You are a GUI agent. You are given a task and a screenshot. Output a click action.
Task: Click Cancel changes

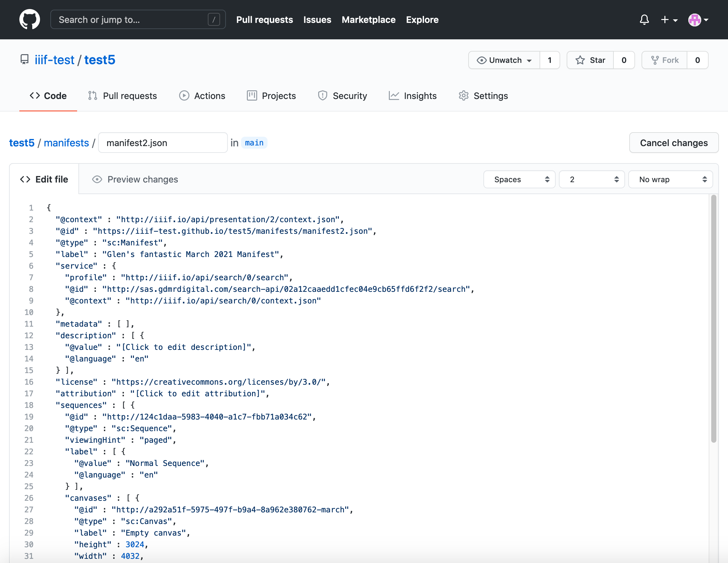pyautogui.click(x=674, y=143)
